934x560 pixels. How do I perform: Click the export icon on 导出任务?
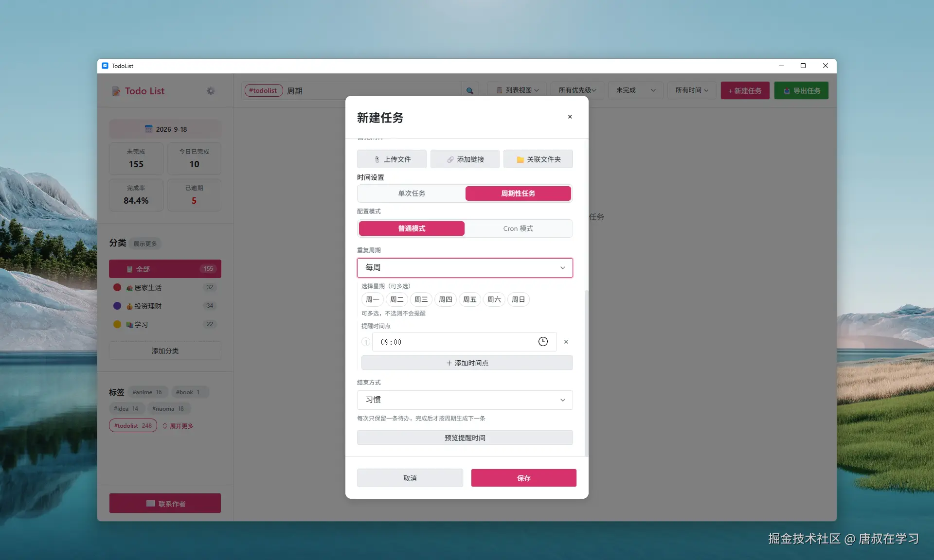point(787,91)
